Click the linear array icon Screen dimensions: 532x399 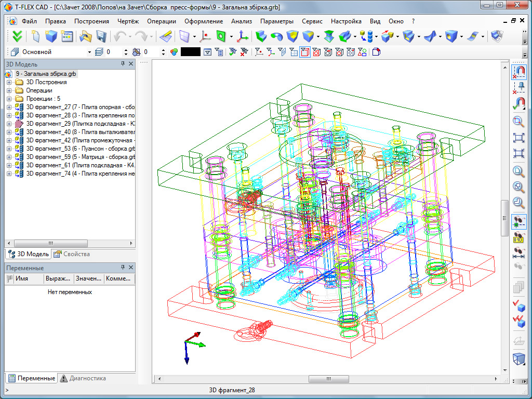pos(366,36)
